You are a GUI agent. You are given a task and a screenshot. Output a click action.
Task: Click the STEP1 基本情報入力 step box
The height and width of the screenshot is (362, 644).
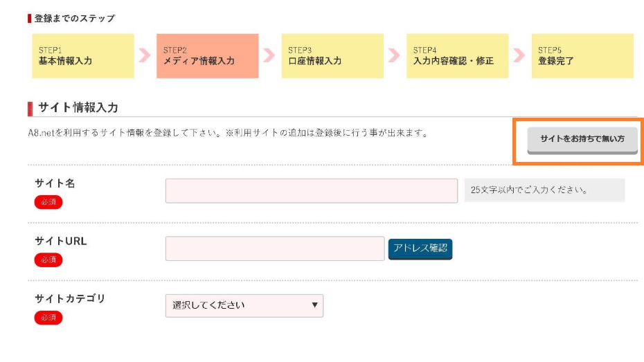(x=82, y=56)
